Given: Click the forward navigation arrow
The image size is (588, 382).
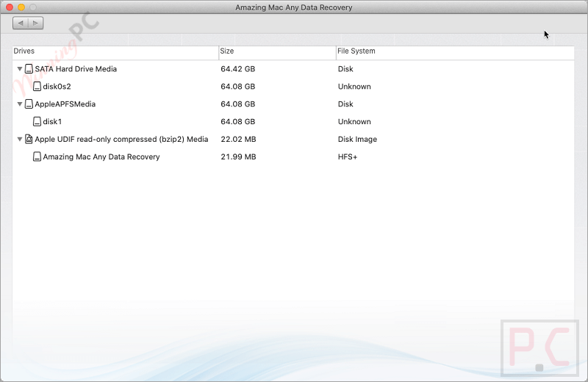Looking at the screenshot, I should pyautogui.click(x=35, y=24).
